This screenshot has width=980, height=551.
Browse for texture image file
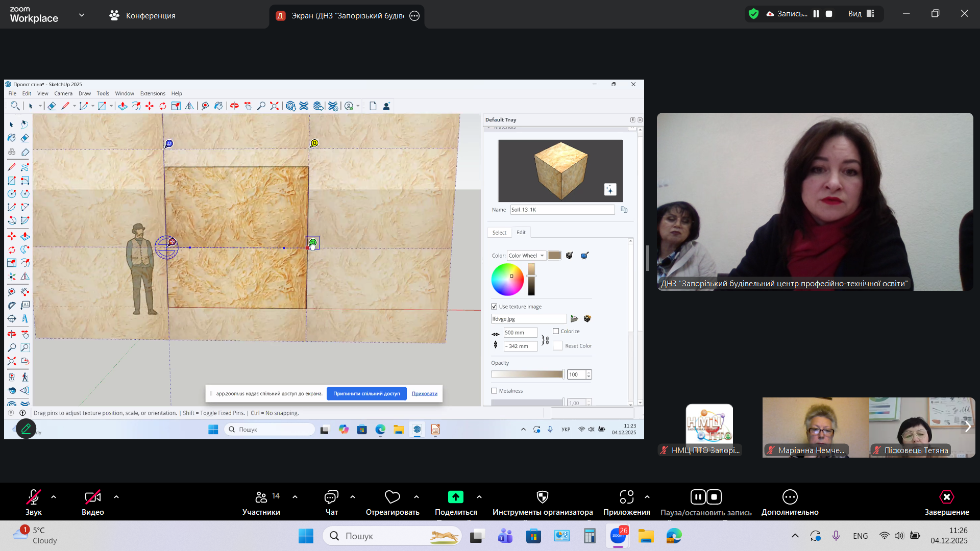[574, 319]
